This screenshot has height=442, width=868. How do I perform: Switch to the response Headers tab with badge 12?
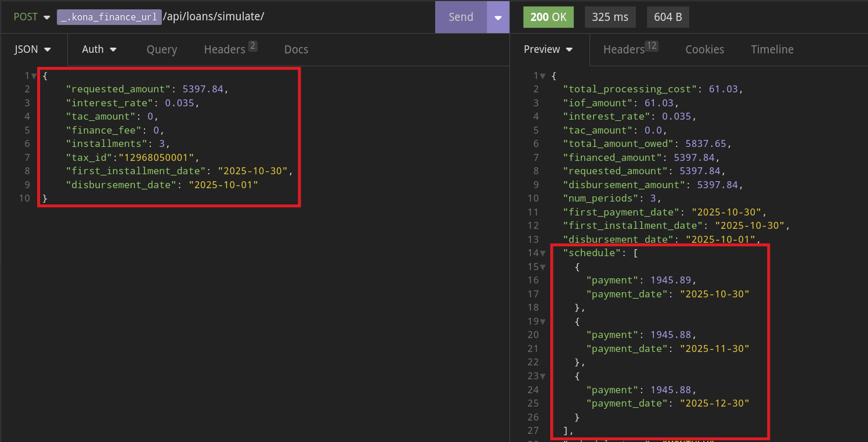pos(630,49)
